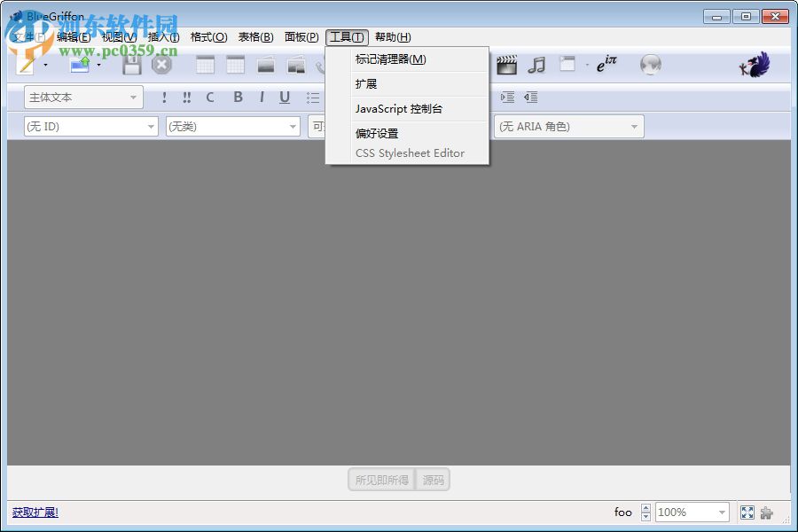Click the 获取扩展! link
Image resolution: width=798 pixels, height=532 pixels.
(35, 512)
